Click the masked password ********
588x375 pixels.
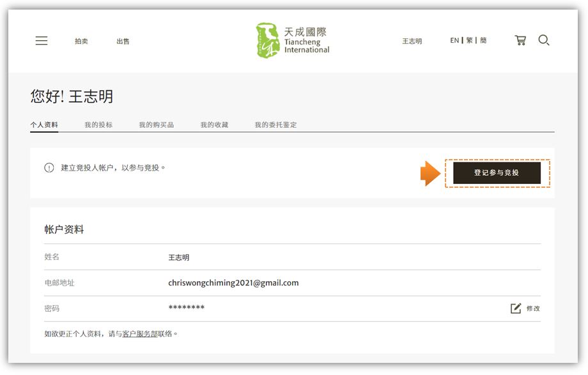(187, 308)
